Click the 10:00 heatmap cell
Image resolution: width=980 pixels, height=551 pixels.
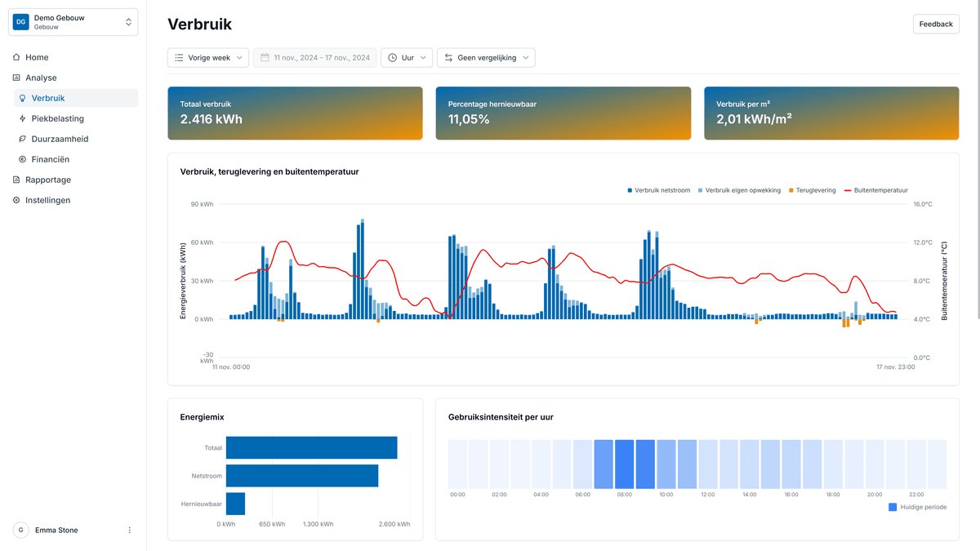pos(666,464)
